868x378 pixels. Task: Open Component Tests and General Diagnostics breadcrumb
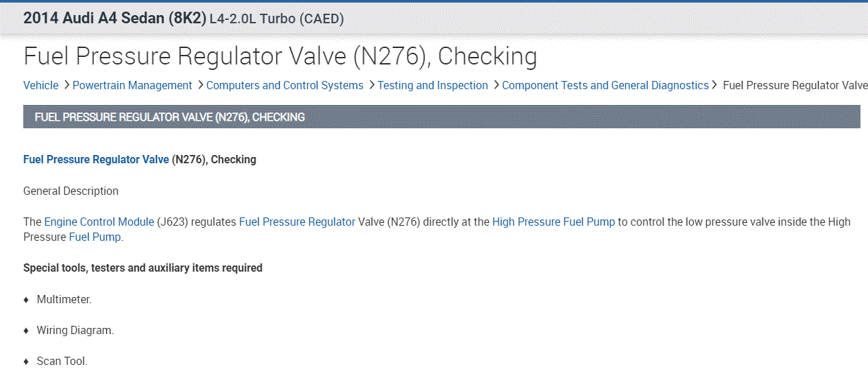pos(605,86)
